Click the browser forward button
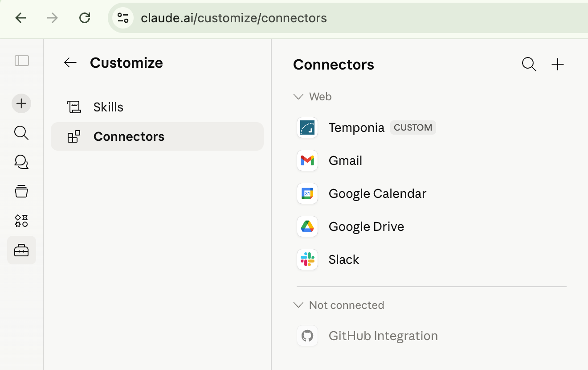588x370 pixels. click(53, 18)
